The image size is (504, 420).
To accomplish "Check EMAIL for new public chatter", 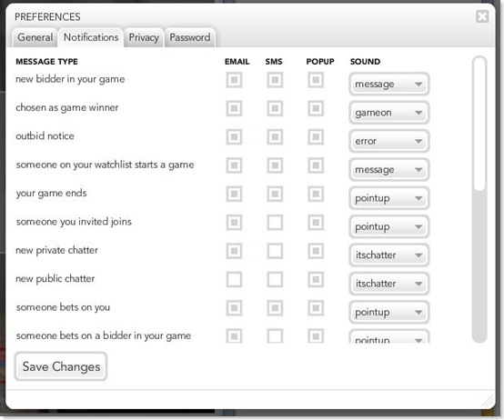I will click(x=234, y=279).
